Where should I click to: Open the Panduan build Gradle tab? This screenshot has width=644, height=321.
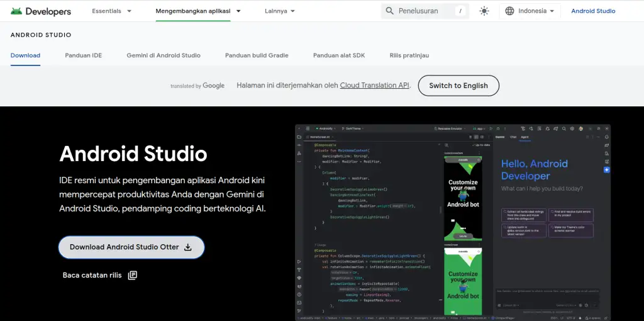tap(257, 55)
